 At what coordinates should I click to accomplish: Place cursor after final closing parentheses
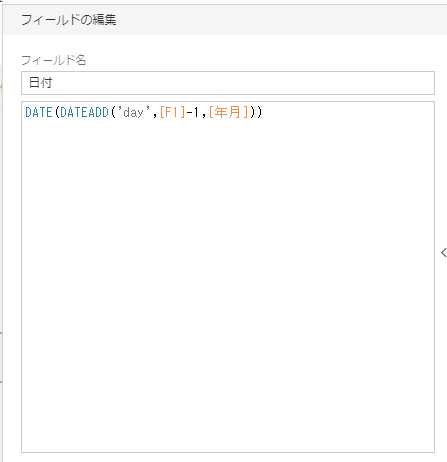click(x=263, y=112)
